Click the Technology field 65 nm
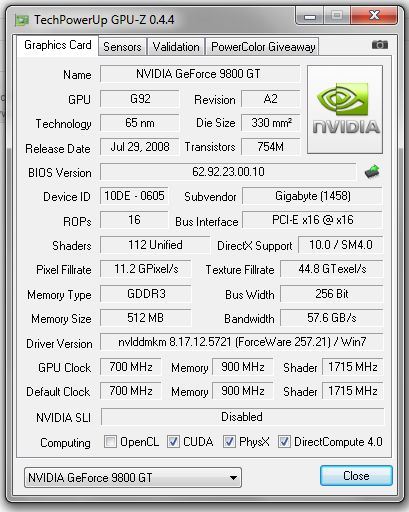 (x=140, y=123)
